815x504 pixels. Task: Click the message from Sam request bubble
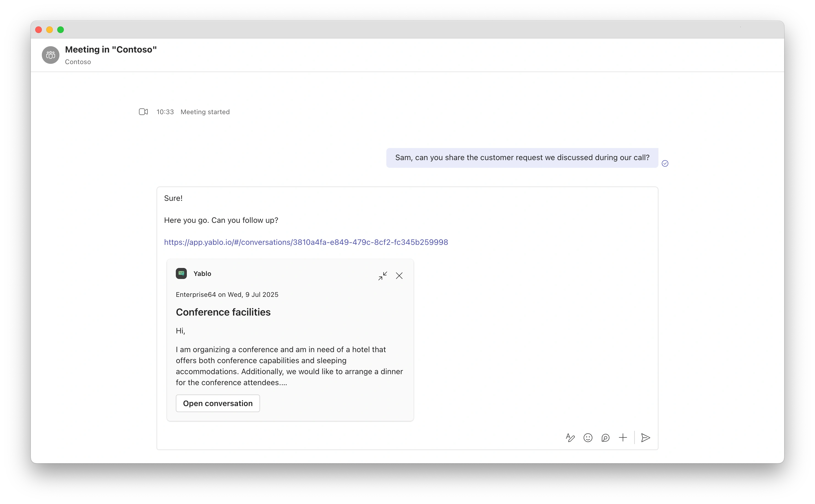point(522,158)
